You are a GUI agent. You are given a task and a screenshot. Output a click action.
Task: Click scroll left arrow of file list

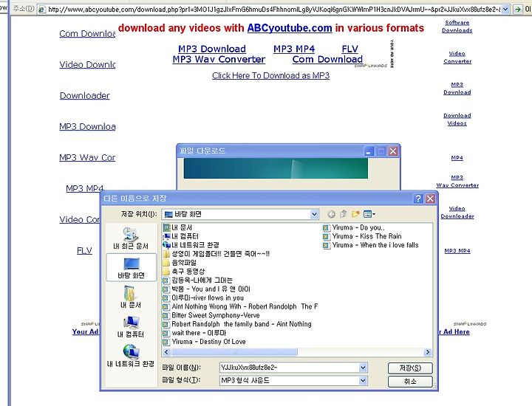tap(166, 352)
